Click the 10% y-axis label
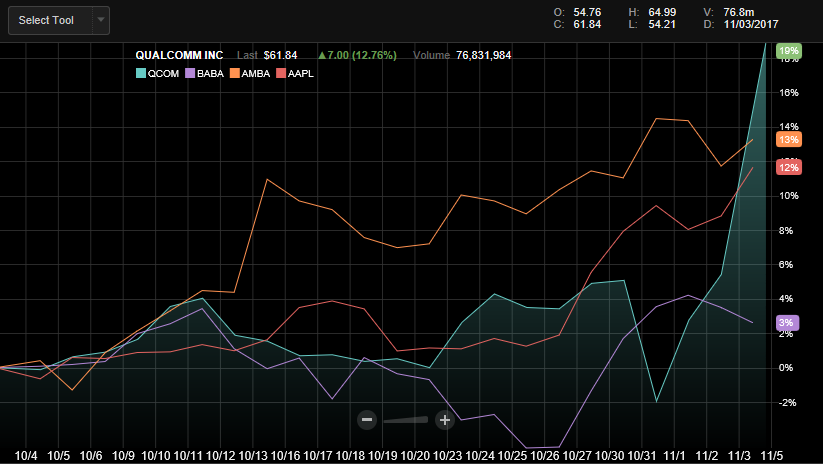The height and width of the screenshot is (464, 823). 789,196
